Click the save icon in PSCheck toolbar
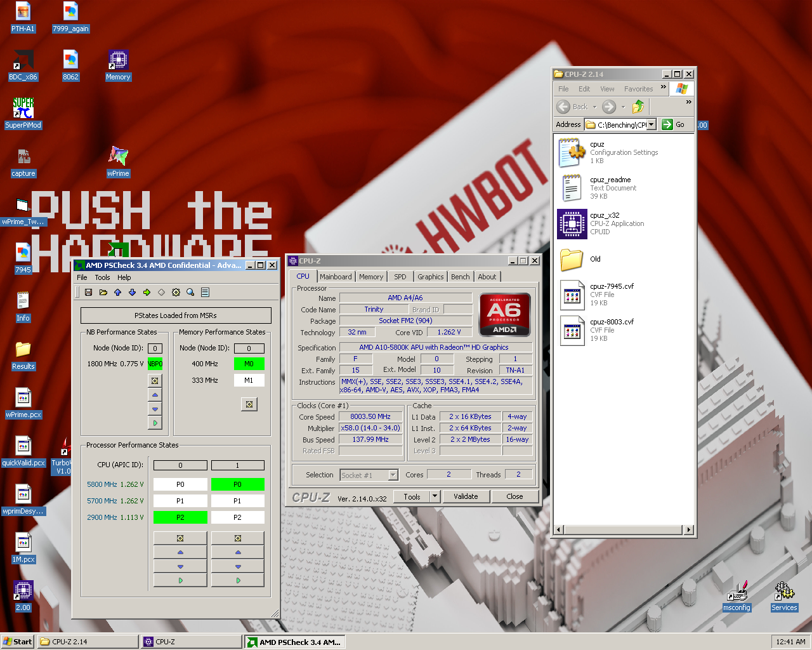Viewport: 812px width, 650px height. (x=88, y=293)
